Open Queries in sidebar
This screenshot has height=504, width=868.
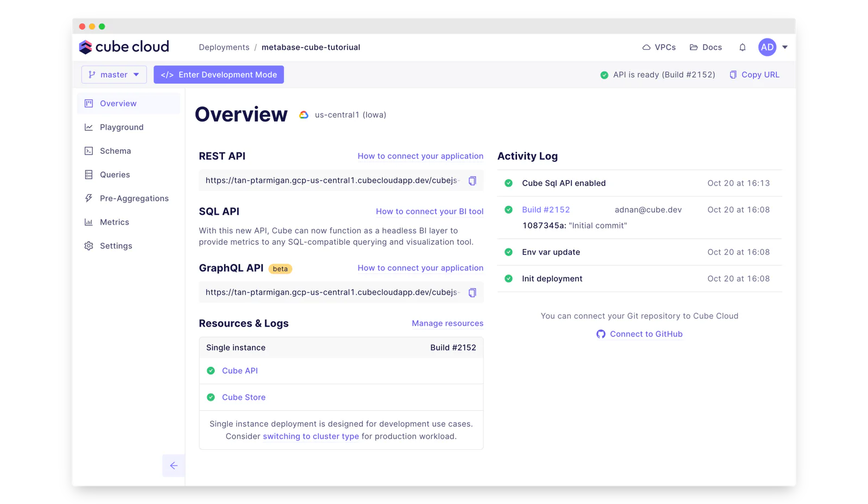pos(129,175)
